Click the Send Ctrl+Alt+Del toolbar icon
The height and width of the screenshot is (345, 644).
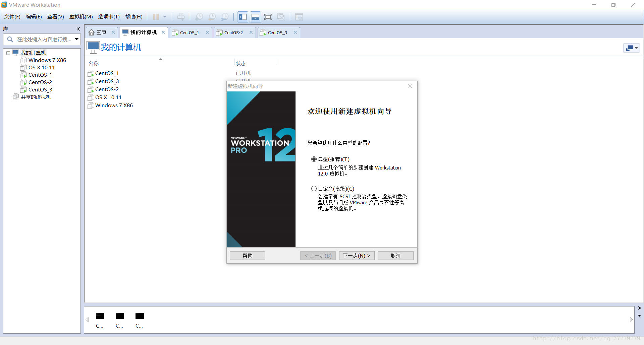pyautogui.click(x=181, y=17)
